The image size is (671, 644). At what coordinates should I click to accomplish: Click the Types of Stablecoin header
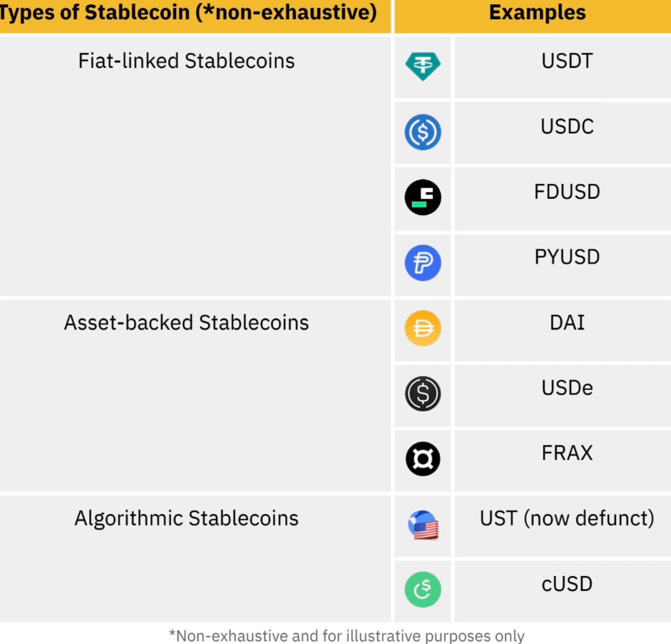[188, 13]
